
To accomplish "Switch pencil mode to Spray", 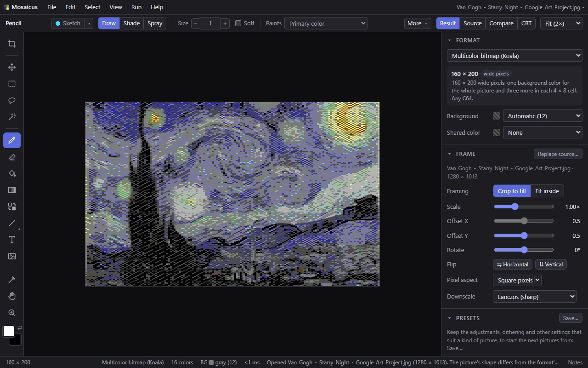I will coord(155,23).
